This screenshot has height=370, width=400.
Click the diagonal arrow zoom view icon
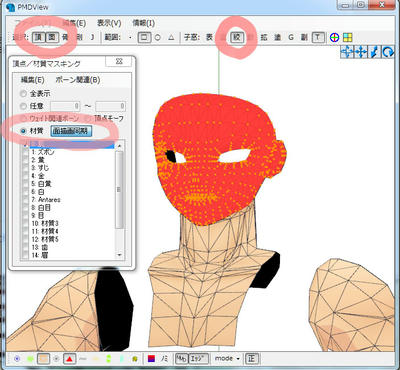pos(374,52)
